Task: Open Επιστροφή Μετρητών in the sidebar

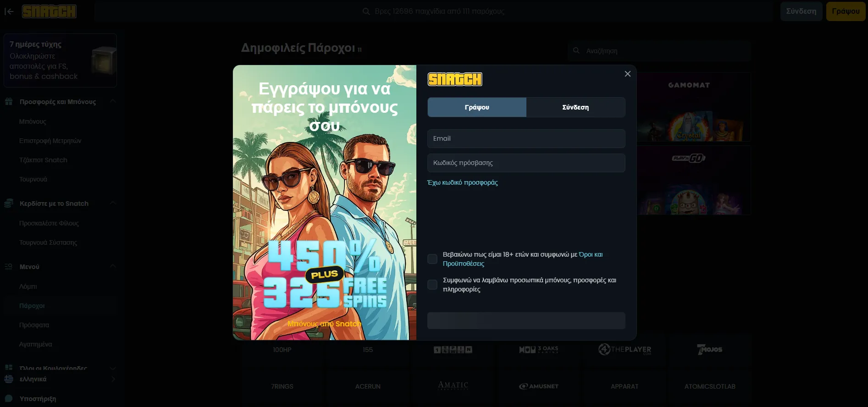Action: coord(50,141)
